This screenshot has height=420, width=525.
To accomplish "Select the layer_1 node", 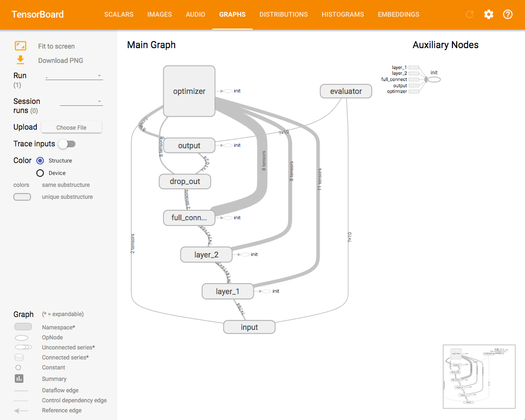I will pos(228,291).
